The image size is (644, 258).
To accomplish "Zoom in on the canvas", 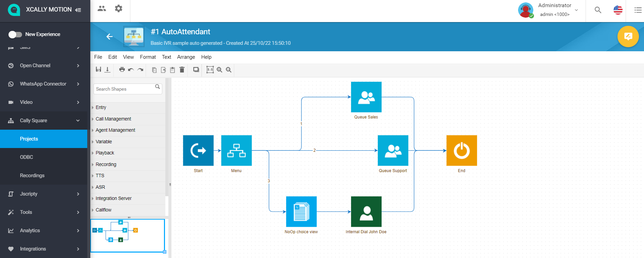I will (x=220, y=70).
